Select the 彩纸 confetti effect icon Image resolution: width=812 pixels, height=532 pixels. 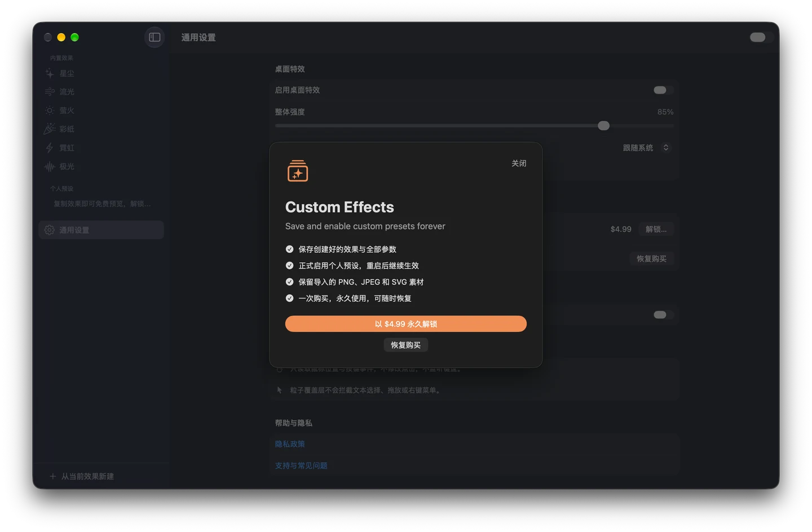click(x=50, y=129)
